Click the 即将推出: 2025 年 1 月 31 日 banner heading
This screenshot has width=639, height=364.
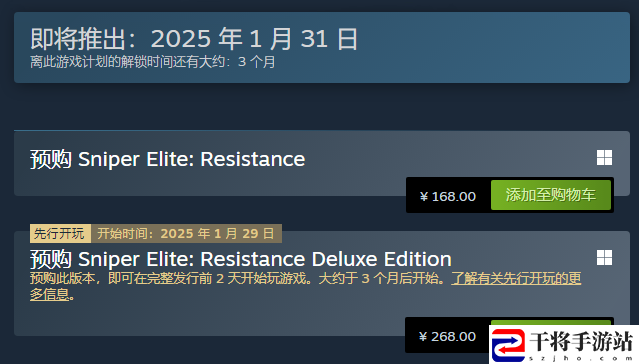coord(194,39)
